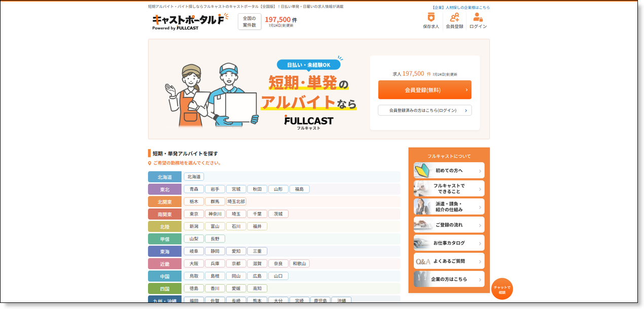The image size is (644, 309).
Task: Open the チャットで相談 chat bubble
Action: [502, 289]
